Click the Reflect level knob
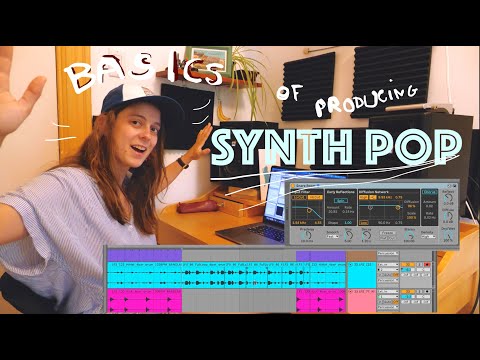The width and height of the screenshot is (480, 360). [448, 197]
